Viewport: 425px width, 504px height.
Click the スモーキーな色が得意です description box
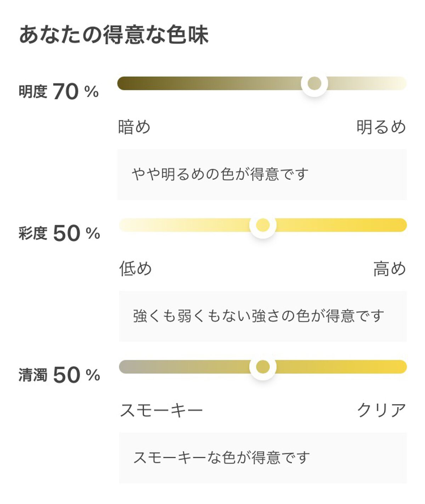pyautogui.click(x=262, y=458)
